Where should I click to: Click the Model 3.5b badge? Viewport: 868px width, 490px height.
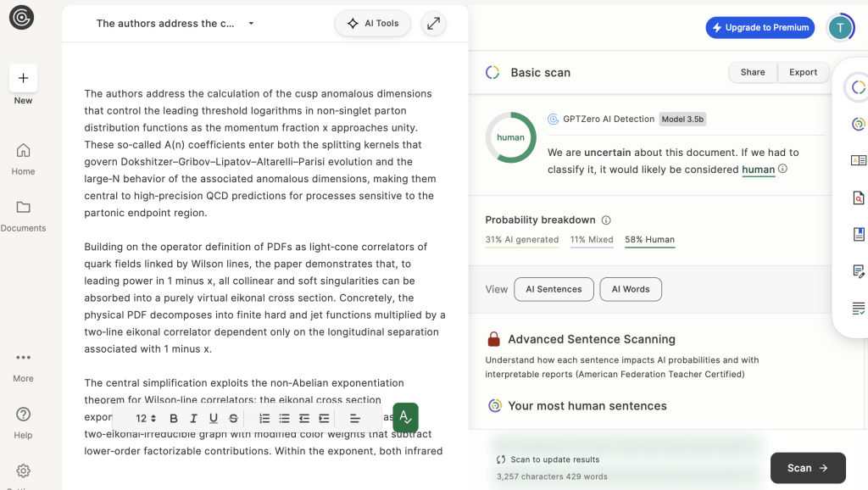click(x=682, y=119)
